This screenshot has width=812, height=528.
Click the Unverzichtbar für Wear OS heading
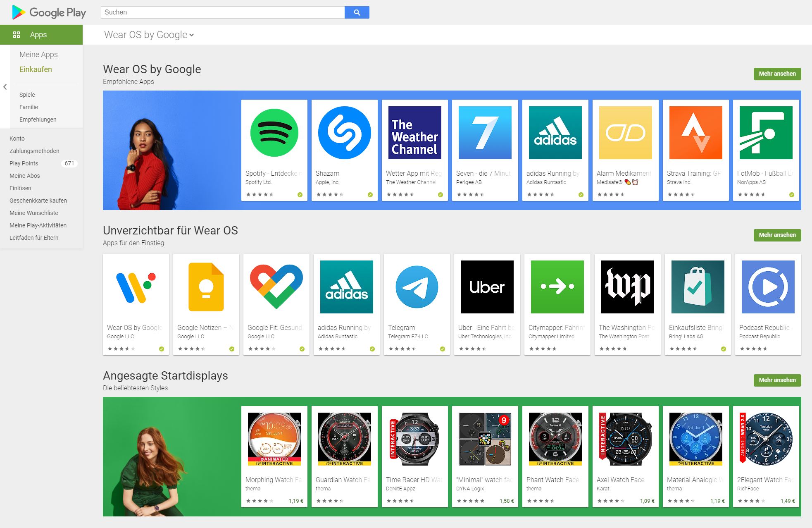coord(170,230)
